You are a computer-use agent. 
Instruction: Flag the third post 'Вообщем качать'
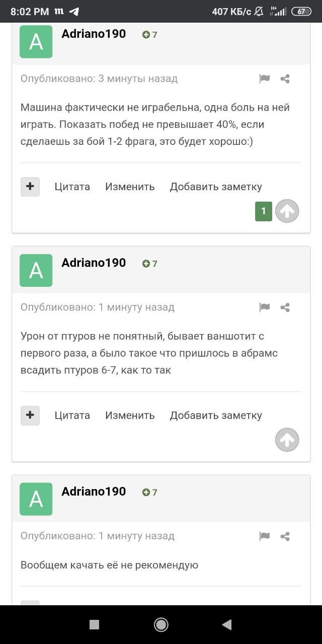coord(265,536)
